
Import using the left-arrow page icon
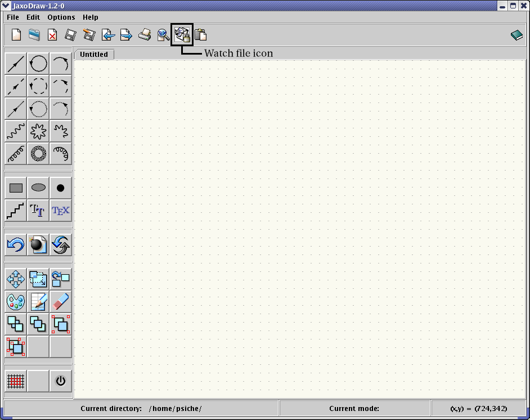pyautogui.click(x=108, y=35)
